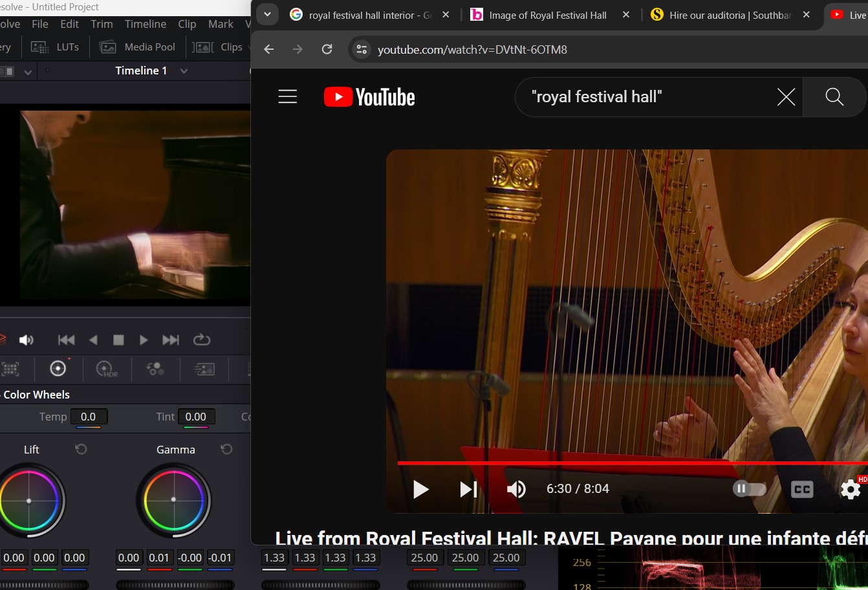The image size is (868, 590).
Task: Play the YouTube video
Action: 420,489
